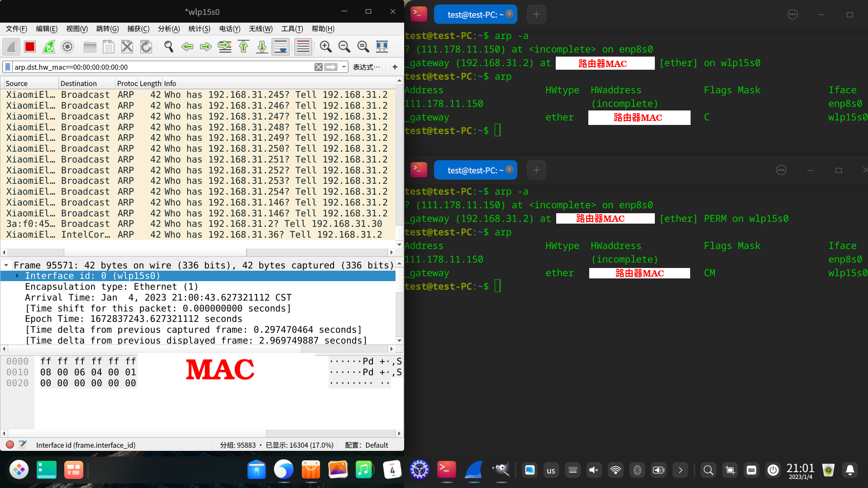Restart the current capture
The height and width of the screenshot is (488, 868).
pyautogui.click(x=49, y=47)
